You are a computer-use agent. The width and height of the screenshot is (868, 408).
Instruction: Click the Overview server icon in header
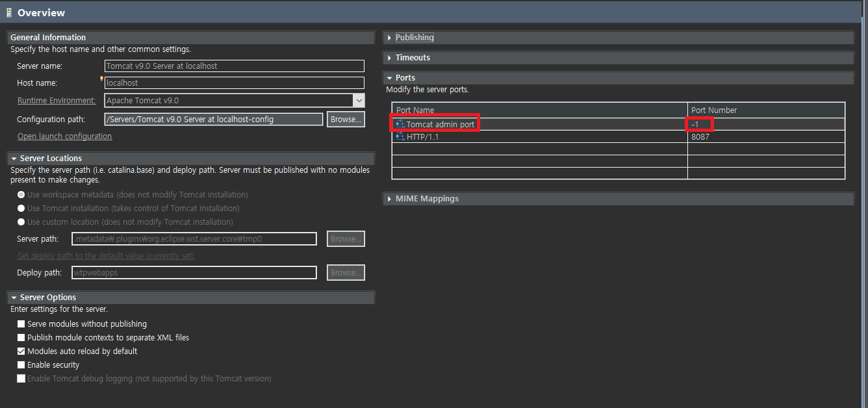9,12
